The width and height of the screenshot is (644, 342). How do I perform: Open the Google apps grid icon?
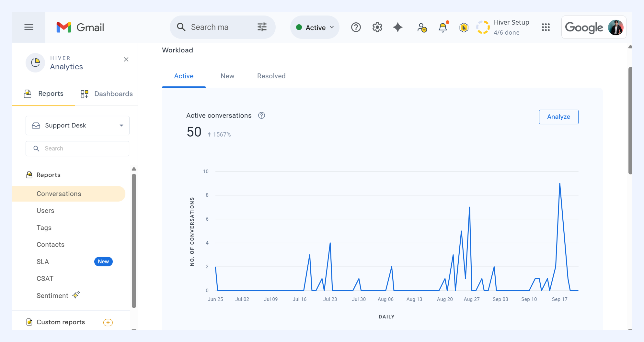(546, 28)
